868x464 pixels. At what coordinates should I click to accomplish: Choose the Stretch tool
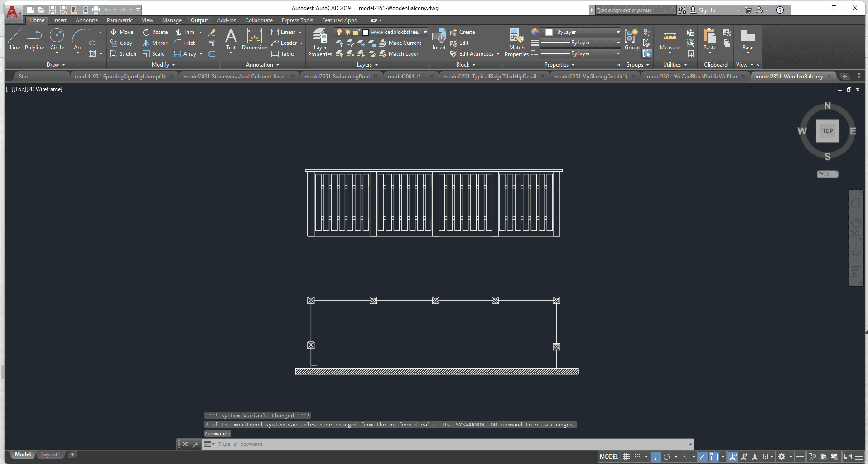pos(123,54)
